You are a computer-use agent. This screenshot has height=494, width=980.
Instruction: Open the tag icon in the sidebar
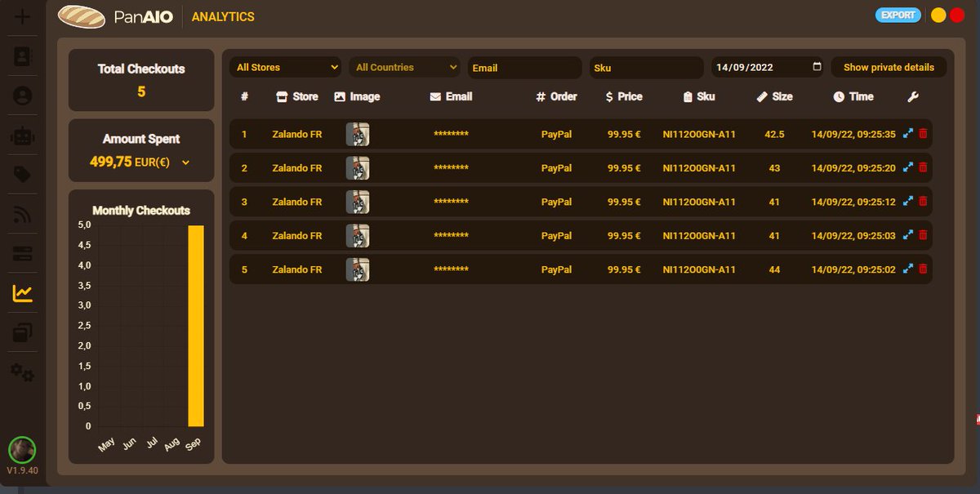(x=23, y=175)
